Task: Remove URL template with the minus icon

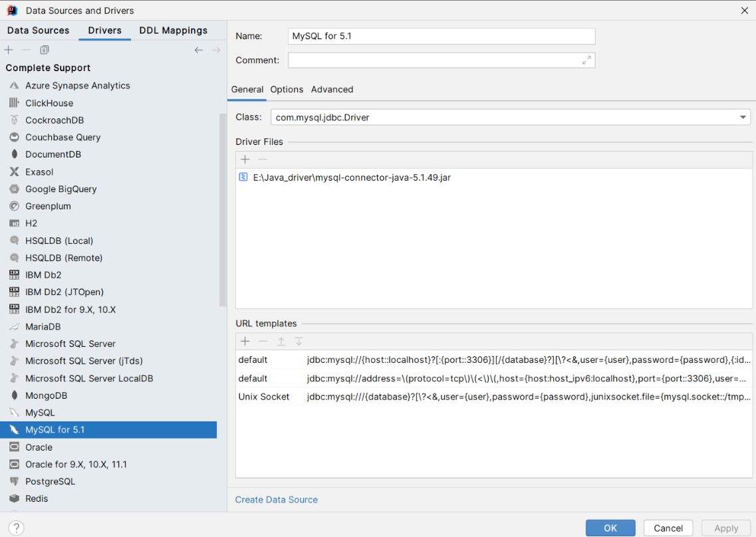Action: point(263,342)
